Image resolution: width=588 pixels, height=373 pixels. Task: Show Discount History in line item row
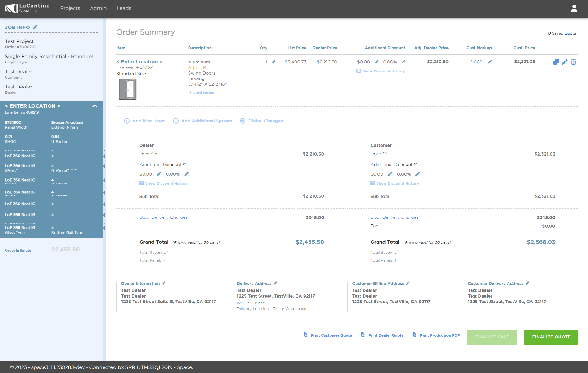coord(381,71)
